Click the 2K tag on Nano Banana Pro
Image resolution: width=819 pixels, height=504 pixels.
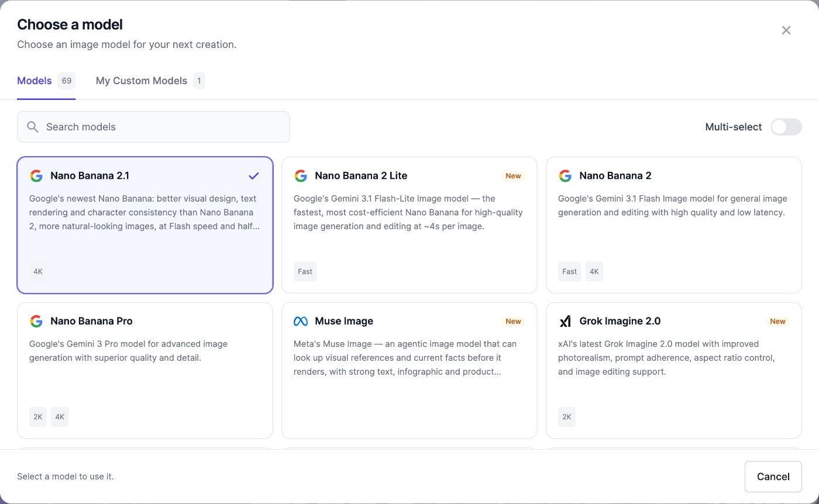pos(38,417)
